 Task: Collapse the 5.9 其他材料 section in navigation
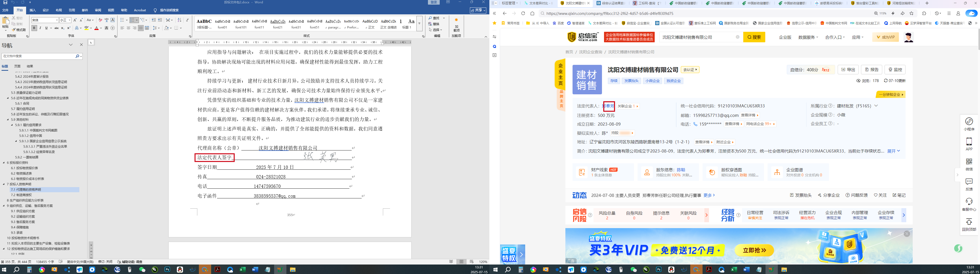[x=8, y=120]
